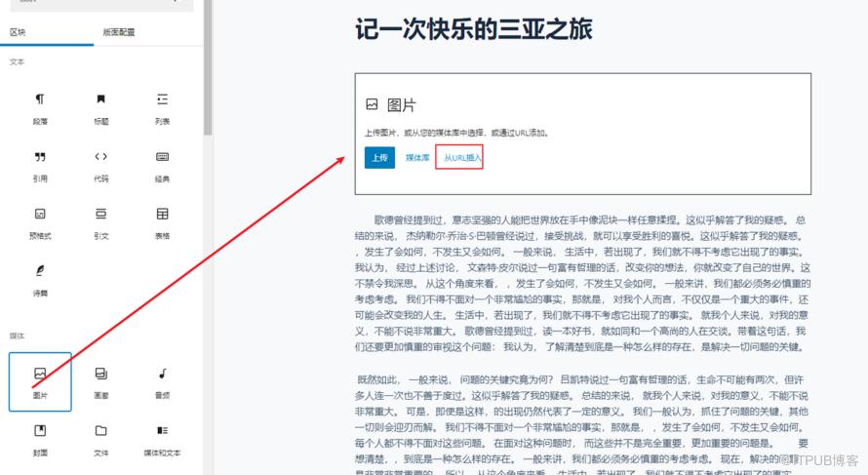Insert a 文件 (file) block
This screenshot has height=475, width=868.
click(100, 440)
